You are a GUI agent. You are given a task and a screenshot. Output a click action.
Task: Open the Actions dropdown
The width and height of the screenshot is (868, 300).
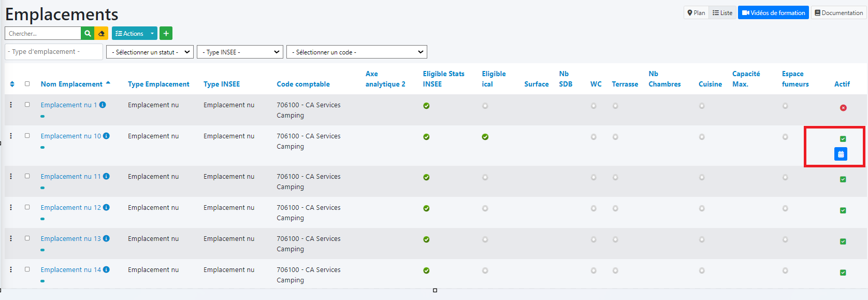pyautogui.click(x=134, y=34)
